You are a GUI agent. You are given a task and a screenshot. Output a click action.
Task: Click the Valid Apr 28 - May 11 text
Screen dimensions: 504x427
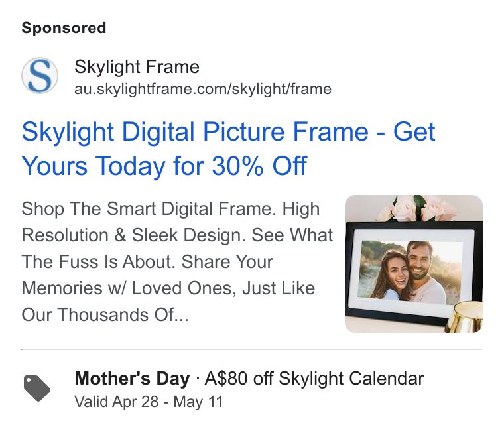coord(149,402)
